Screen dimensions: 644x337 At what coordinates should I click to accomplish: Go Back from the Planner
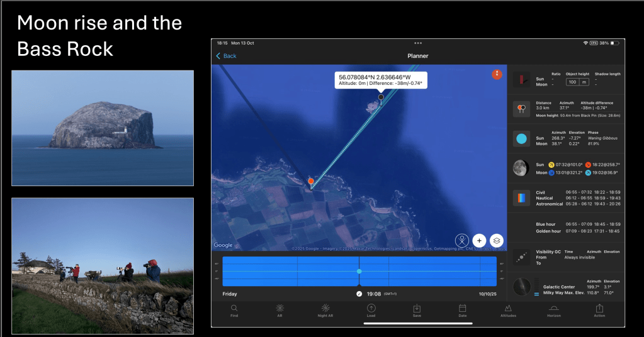[226, 56]
